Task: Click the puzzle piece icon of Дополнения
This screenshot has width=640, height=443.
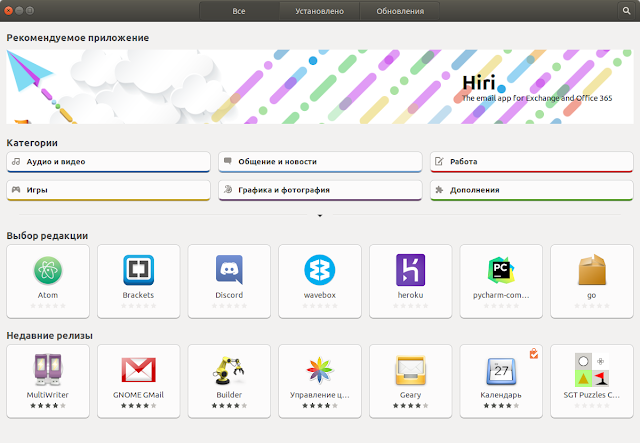Action: coord(439,189)
